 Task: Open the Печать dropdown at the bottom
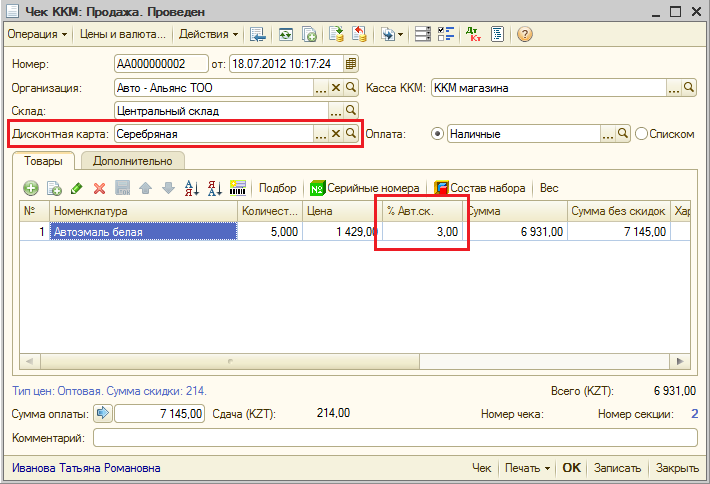click(x=528, y=468)
